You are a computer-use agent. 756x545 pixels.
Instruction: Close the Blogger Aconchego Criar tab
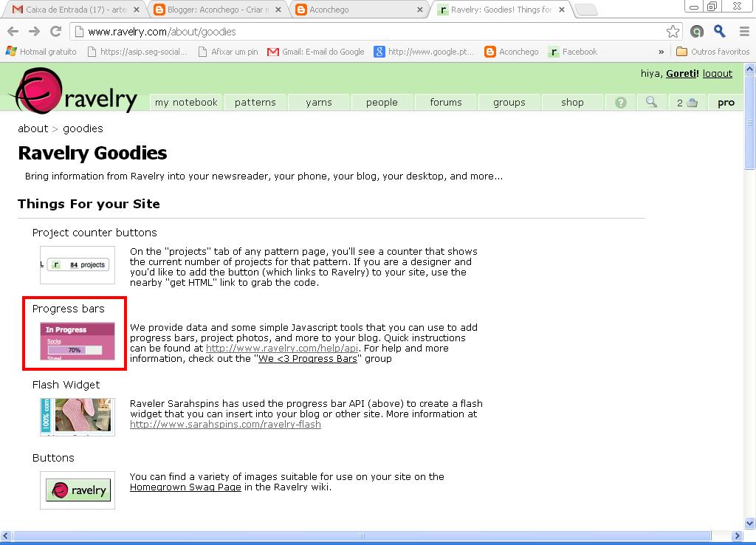pyautogui.click(x=278, y=10)
